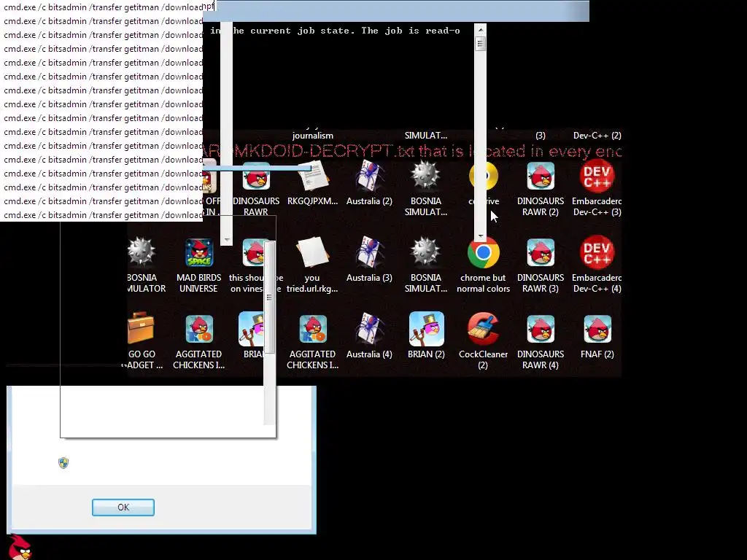The image size is (747, 560).
Task: Click the console text "The job is read-o"
Action: [410, 31]
